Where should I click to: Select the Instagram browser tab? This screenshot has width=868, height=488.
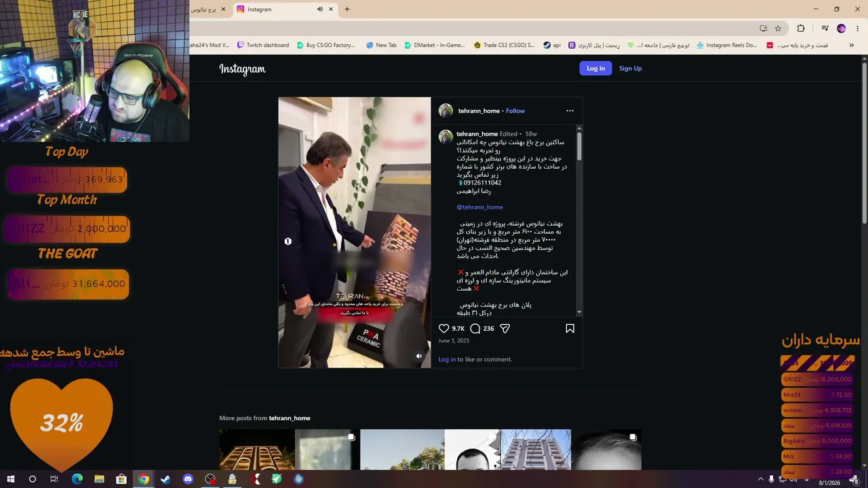[x=285, y=9]
